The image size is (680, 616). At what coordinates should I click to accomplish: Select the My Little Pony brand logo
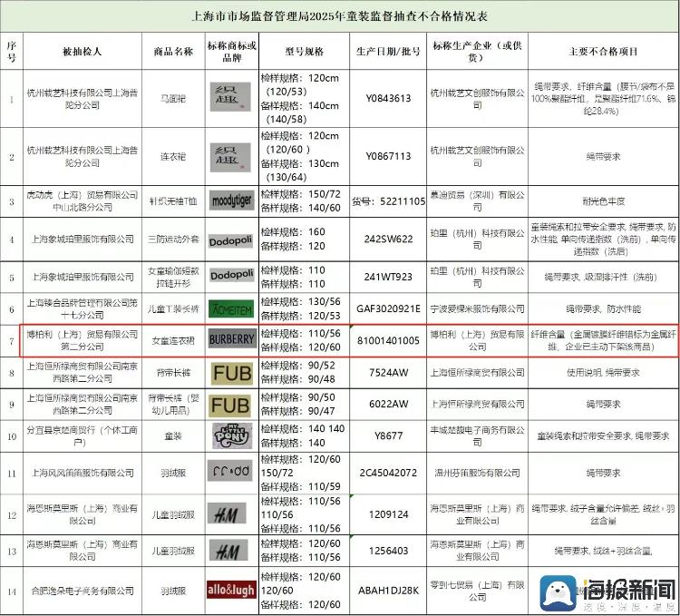(232, 435)
